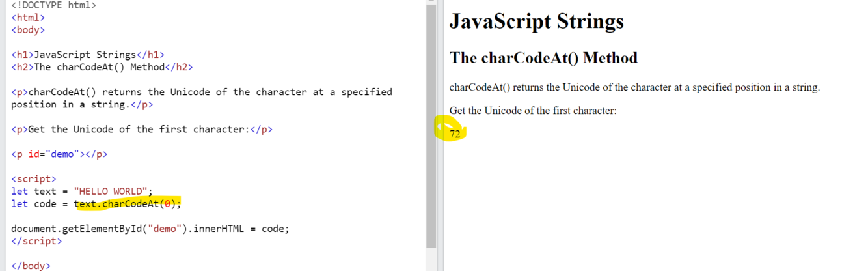868x271 pixels.
Task: Click the '<html>' opening tag line
Action: click(x=28, y=18)
